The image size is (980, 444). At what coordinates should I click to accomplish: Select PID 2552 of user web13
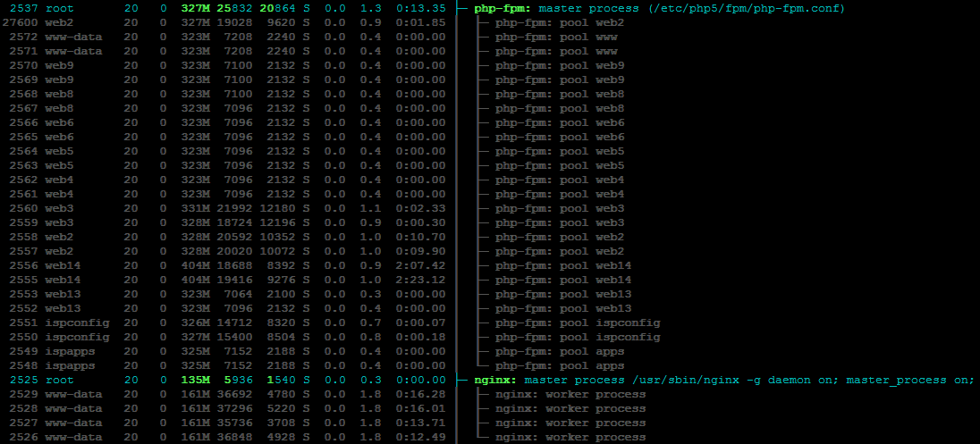tap(24, 308)
